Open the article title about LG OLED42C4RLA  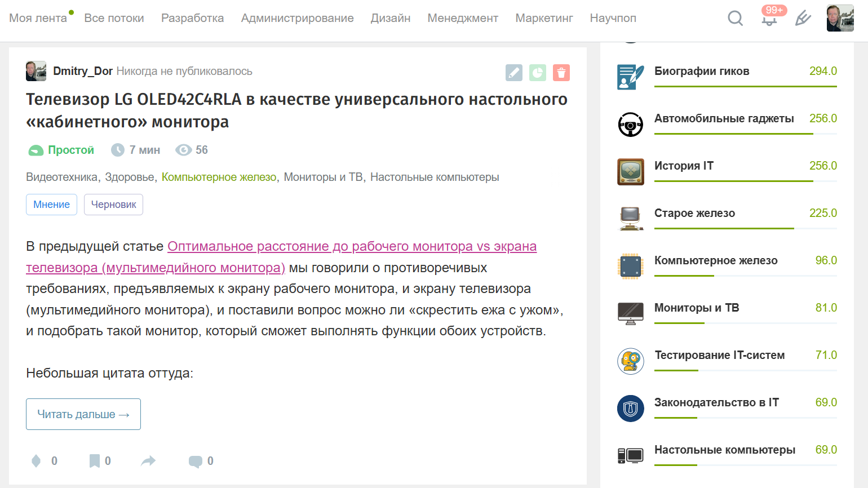(296, 110)
